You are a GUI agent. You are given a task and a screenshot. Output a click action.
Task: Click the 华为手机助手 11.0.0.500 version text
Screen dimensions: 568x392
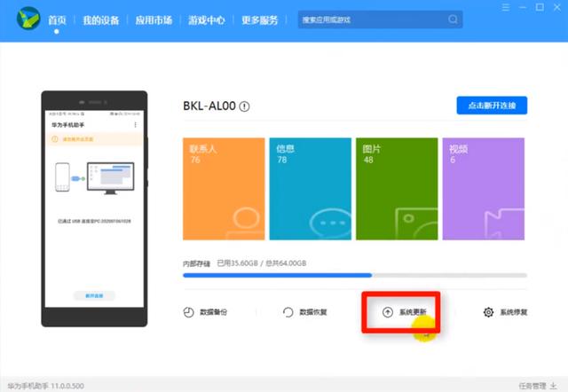45,386
